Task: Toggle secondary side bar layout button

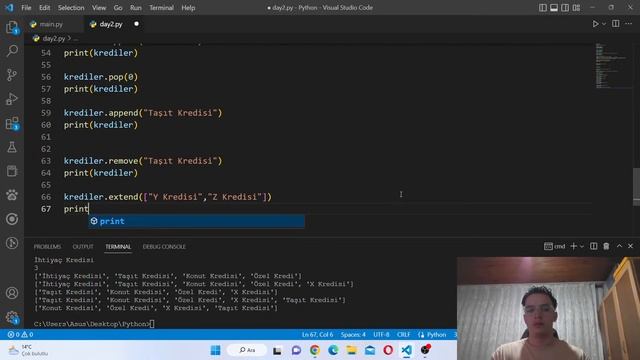Action: [x=565, y=8]
